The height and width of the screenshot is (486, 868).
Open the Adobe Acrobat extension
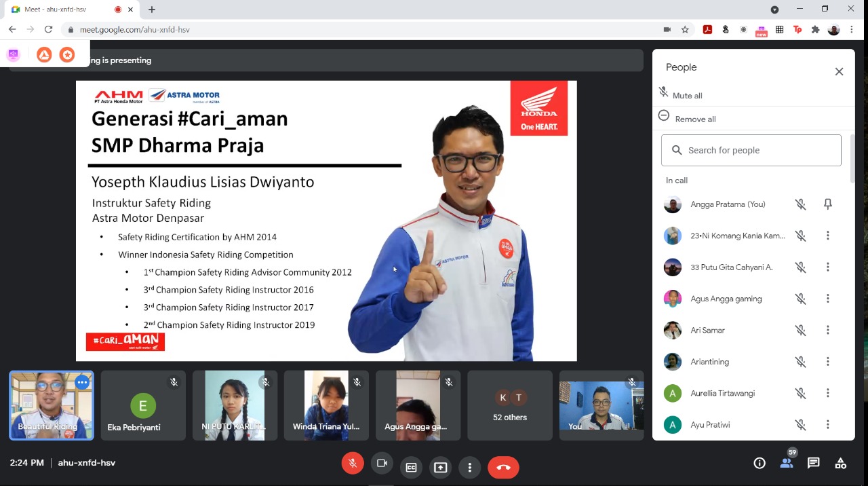click(707, 29)
